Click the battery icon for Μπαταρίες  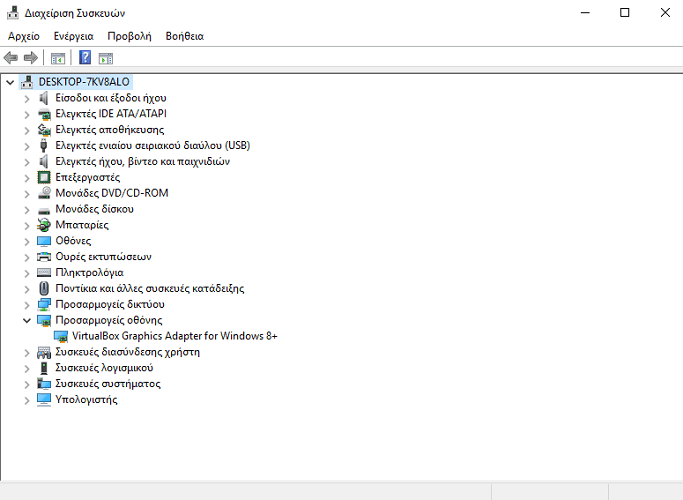pyautogui.click(x=44, y=225)
